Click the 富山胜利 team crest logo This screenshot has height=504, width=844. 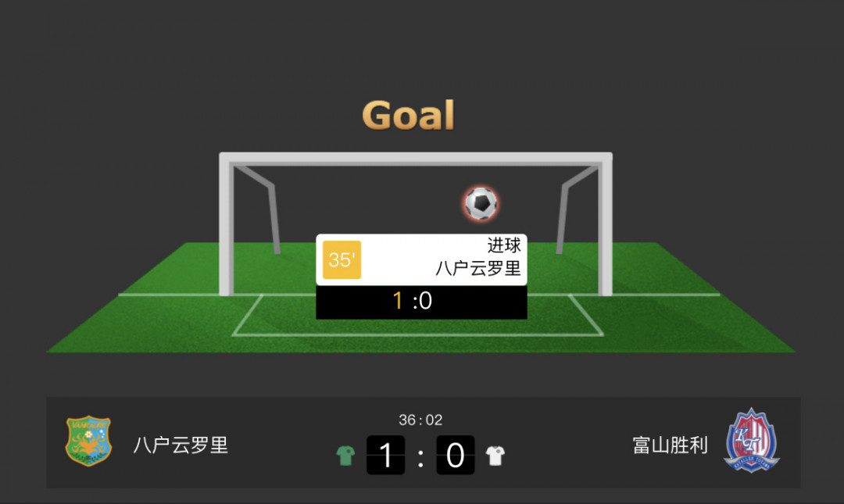pyautogui.click(x=752, y=441)
